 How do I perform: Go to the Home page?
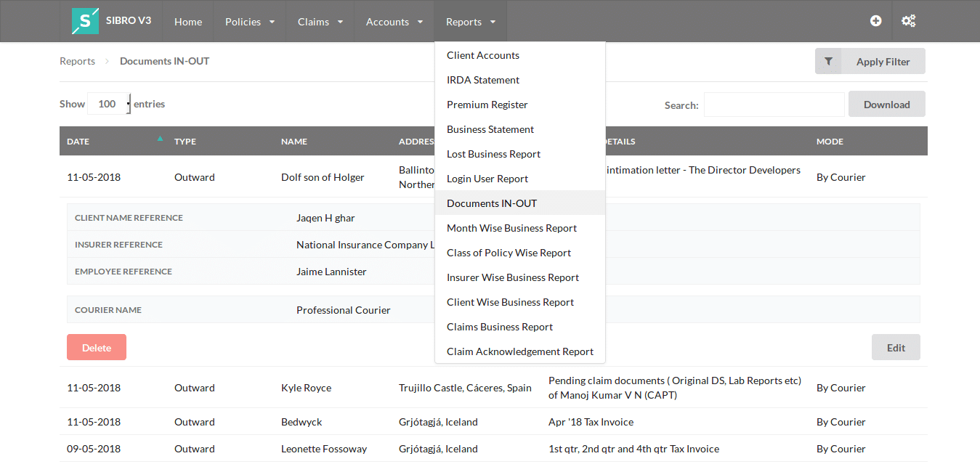coord(188,22)
